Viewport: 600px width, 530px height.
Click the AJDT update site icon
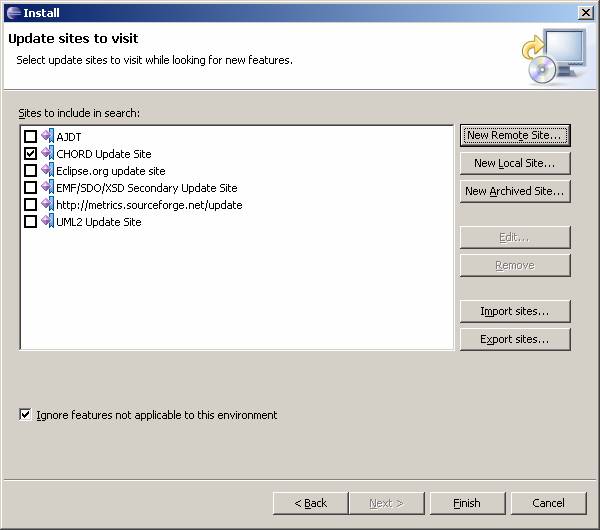click(47, 137)
